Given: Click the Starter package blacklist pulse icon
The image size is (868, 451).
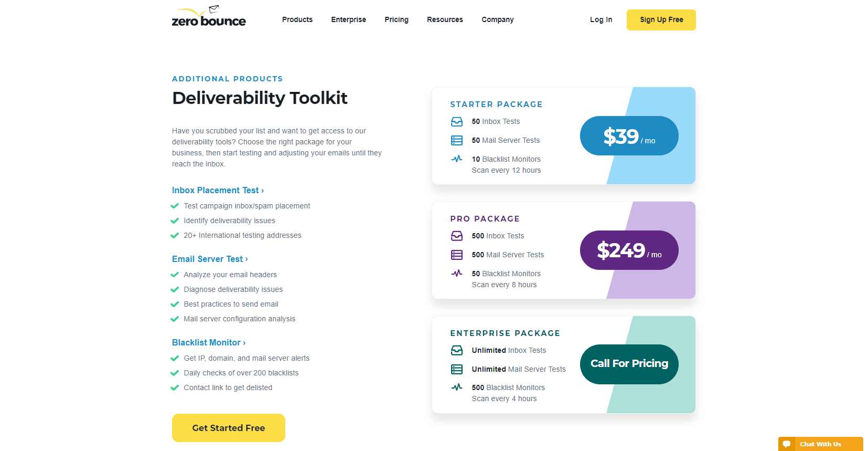Looking at the screenshot, I should [457, 159].
